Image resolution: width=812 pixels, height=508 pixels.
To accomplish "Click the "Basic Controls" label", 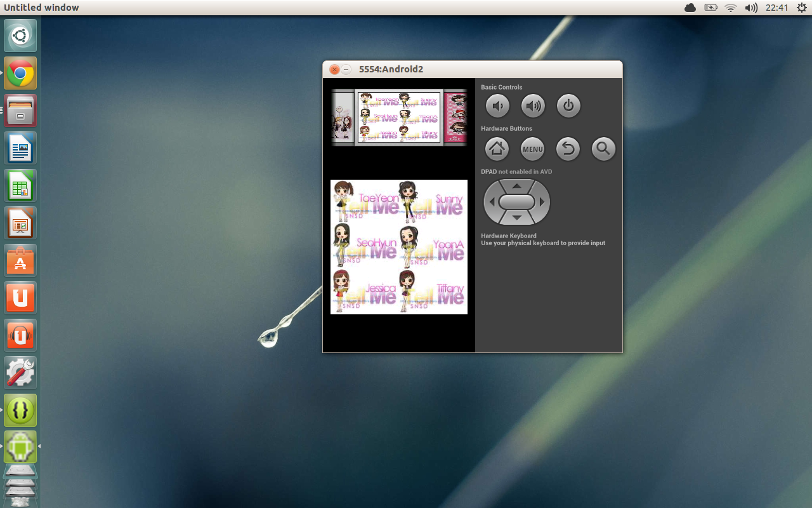I will (502, 88).
